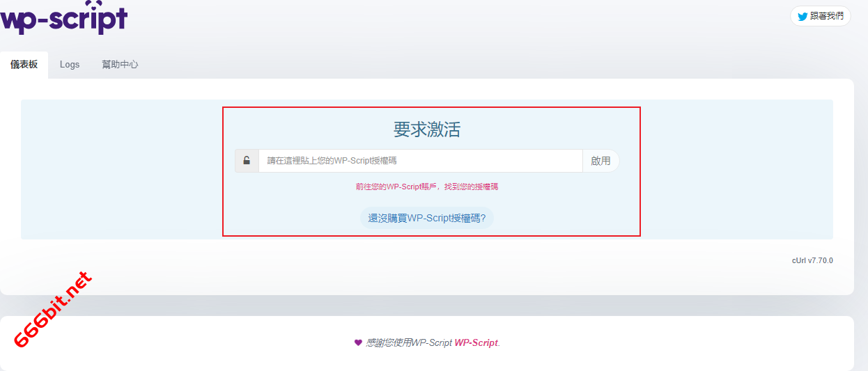Click the Twitter follow us button

coord(820,16)
